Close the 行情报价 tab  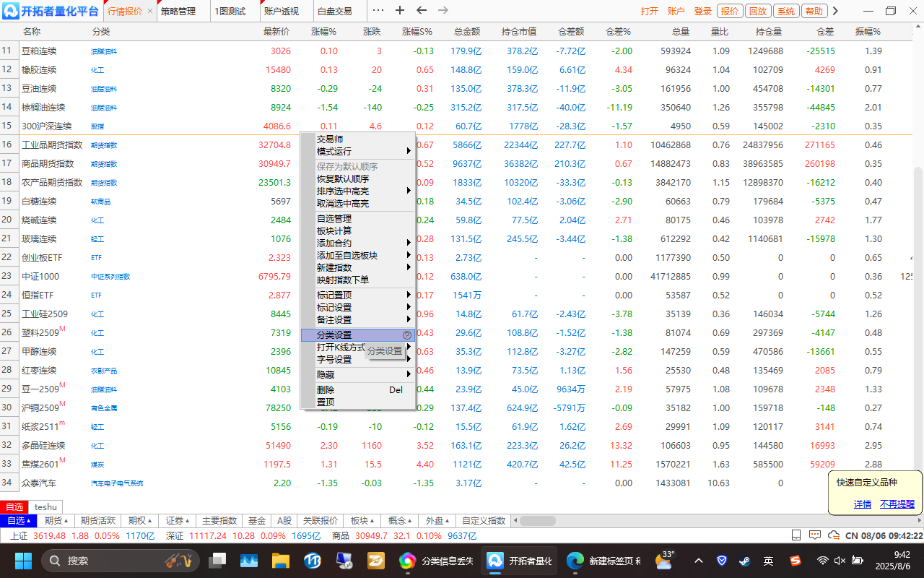click(x=149, y=12)
